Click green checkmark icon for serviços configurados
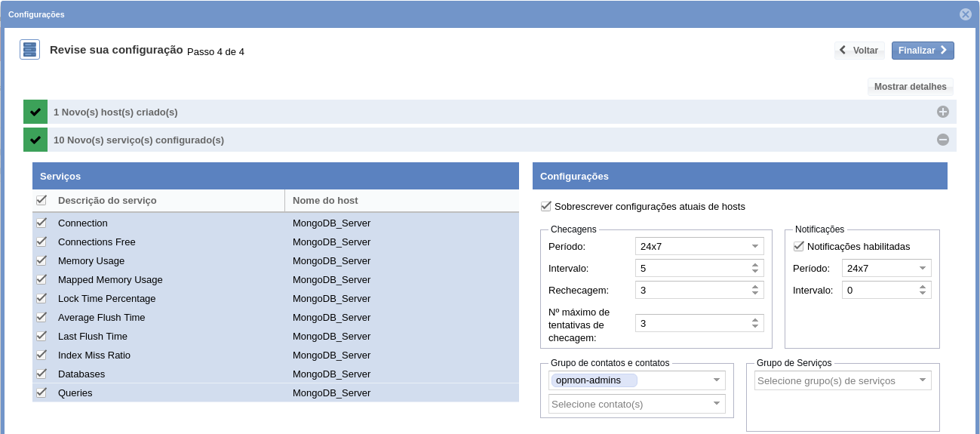The image size is (980, 434). (x=35, y=140)
